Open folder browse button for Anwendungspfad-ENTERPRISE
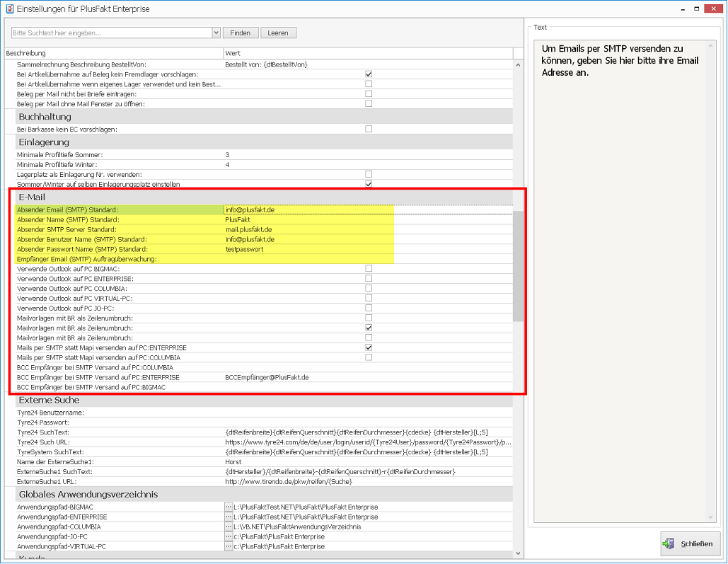Image resolution: width=728 pixels, height=564 pixels. (x=229, y=517)
